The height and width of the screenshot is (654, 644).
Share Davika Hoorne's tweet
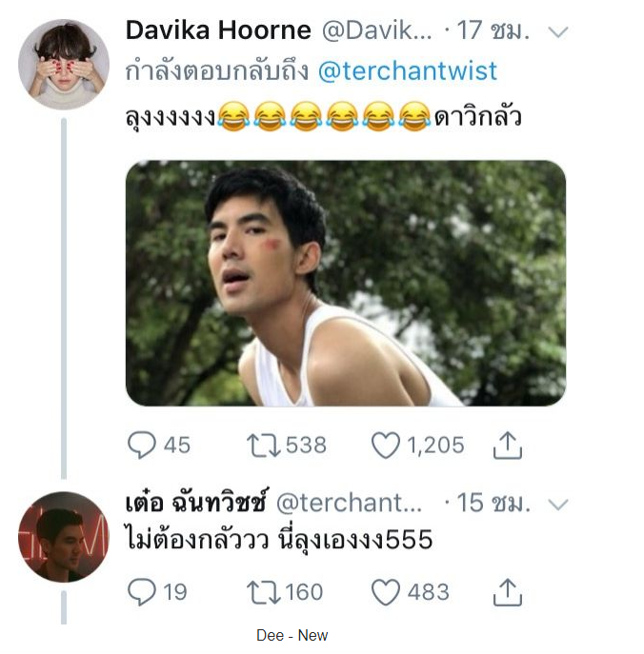pyautogui.click(x=508, y=445)
